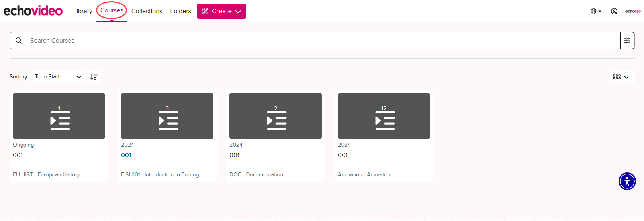The image size is (644, 221).
Task: Open the DOC Documentation course thumbnail
Action: coord(276,116)
